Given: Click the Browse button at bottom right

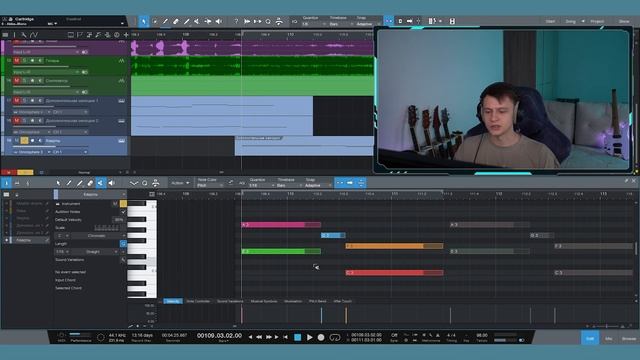Looking at the screenshot, I should tap(629, 338).
